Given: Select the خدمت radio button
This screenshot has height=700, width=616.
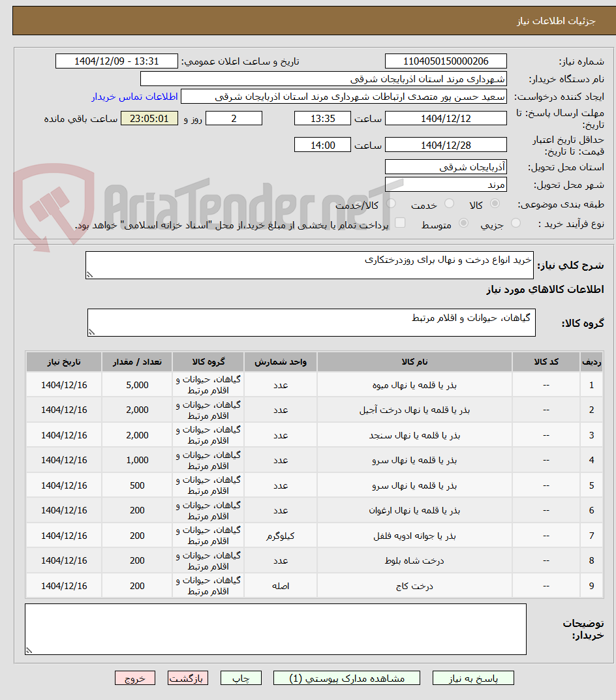Looking at the screenshot, I should click(x=450, y=204).
